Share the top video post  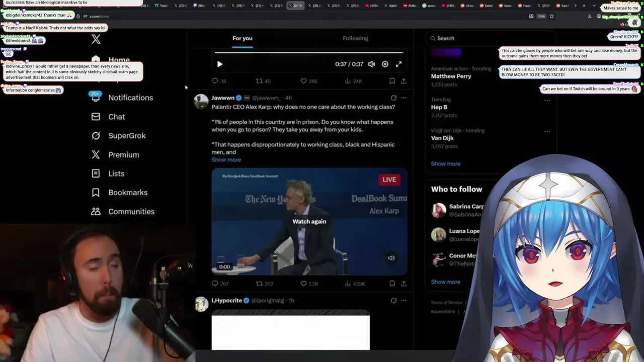coord(404,81)
